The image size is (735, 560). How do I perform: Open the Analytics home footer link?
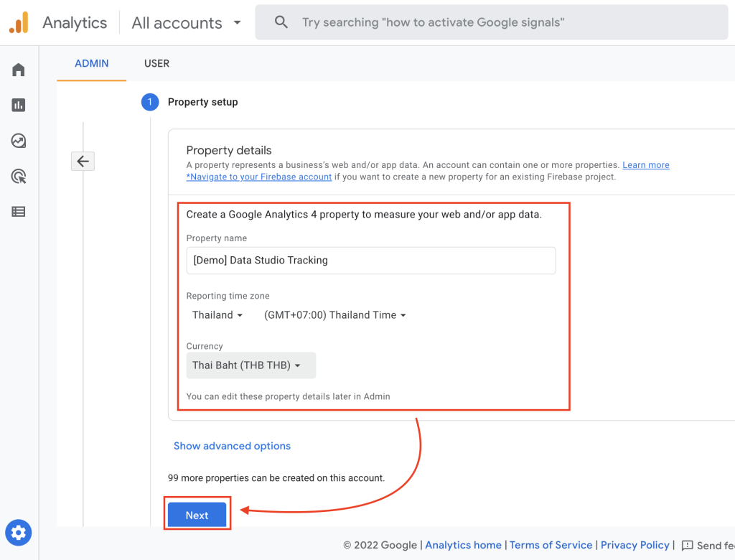[x=463, y=545]
